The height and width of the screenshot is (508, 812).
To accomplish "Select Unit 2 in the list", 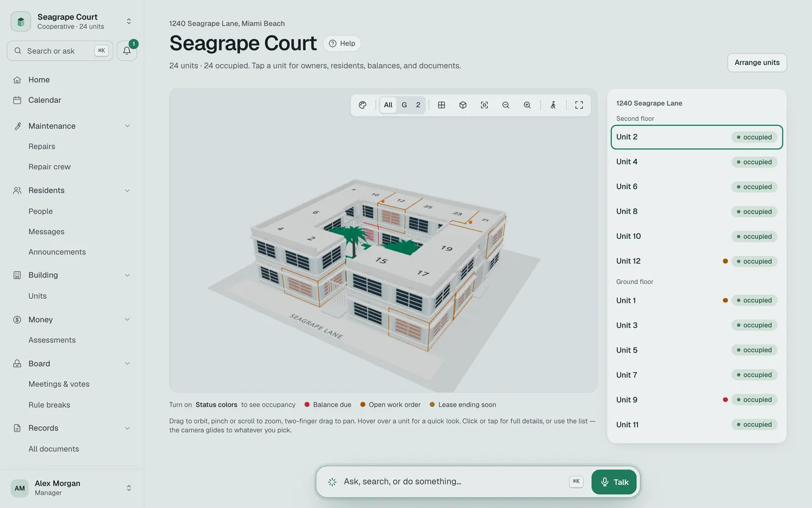I will (x=696, y=137).
